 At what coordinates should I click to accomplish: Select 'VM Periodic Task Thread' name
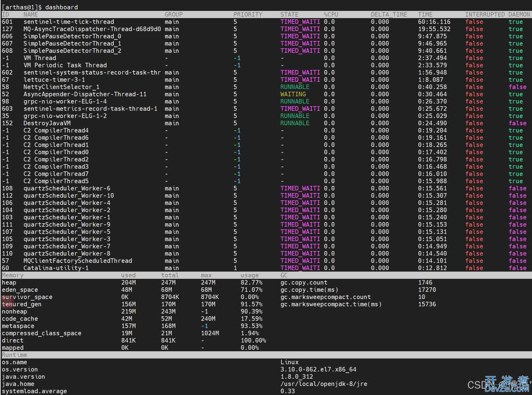point(65,65)
